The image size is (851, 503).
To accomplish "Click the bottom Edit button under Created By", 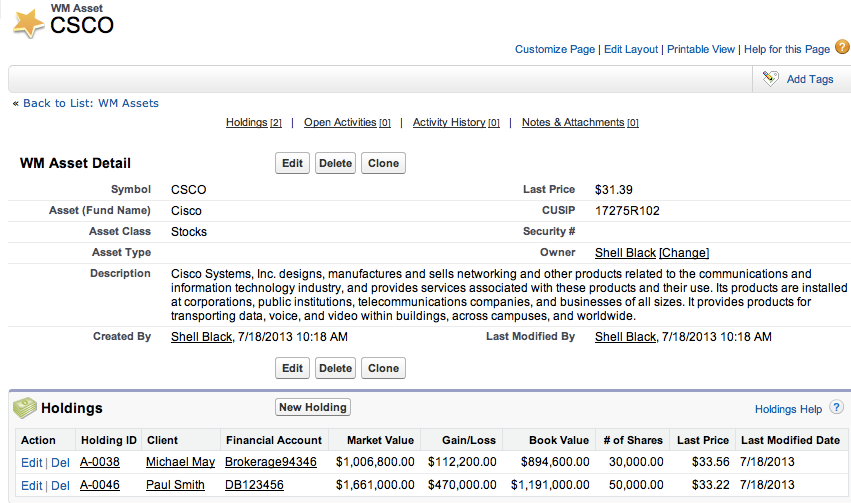I will point(293,368).
